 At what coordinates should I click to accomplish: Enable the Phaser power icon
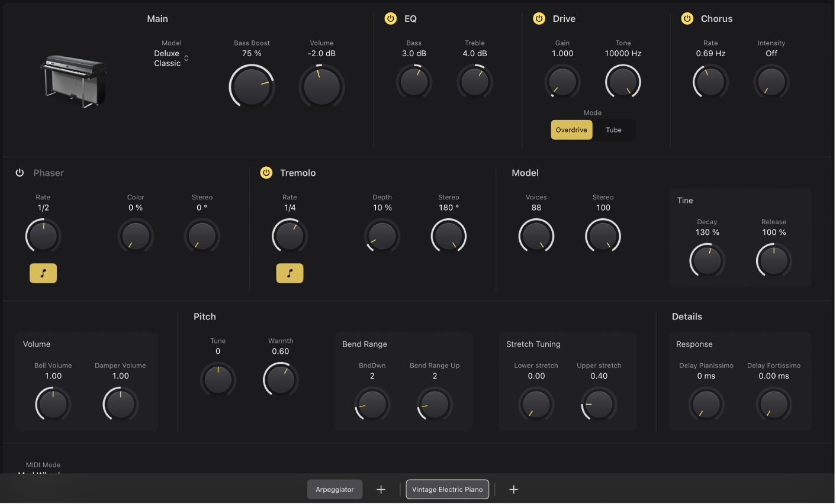[x=20, y=173]
